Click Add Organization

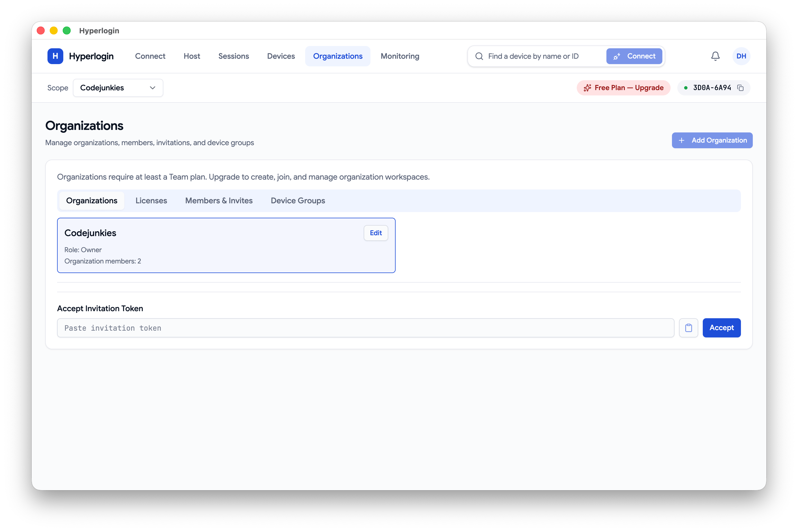712,140
